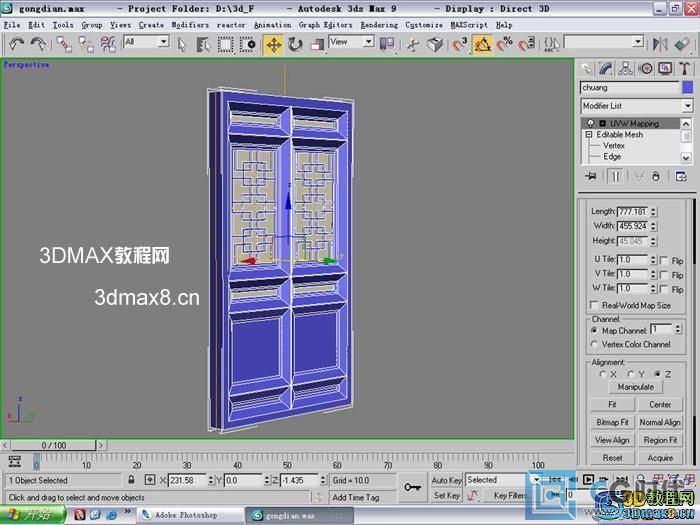Screen dimensions: 700x525
Task: Click the Undo arrow icon
Action: [16, 44]
